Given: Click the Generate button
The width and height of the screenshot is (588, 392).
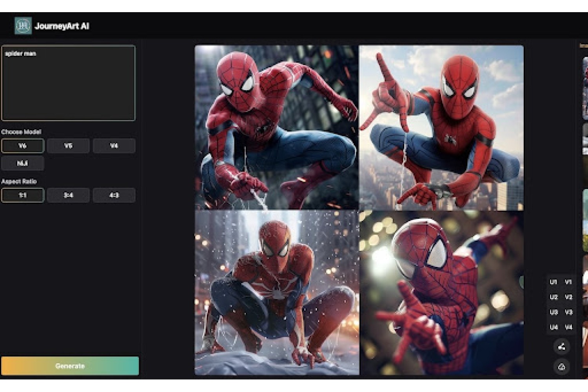Looking at the screenshot, I should coord(70,366).
